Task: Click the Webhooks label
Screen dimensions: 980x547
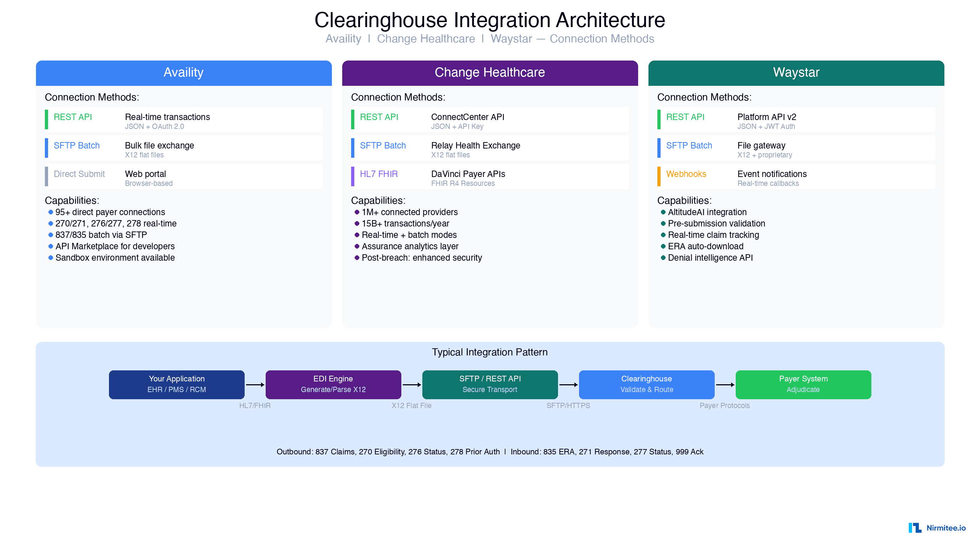Action: click(x=686, y=174)
